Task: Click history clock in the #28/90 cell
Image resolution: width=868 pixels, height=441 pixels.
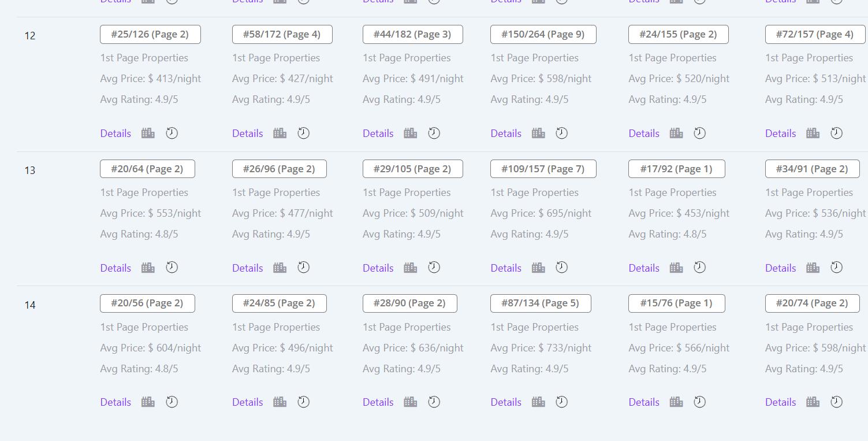Action: [x=434, y=402]
